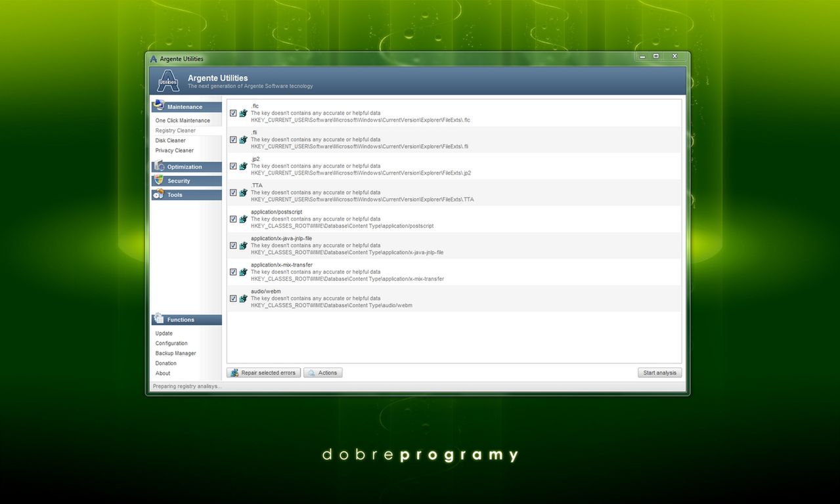840x504 pixels.
Task: Open One Click Maintenance
Action: tap(183, 121)
